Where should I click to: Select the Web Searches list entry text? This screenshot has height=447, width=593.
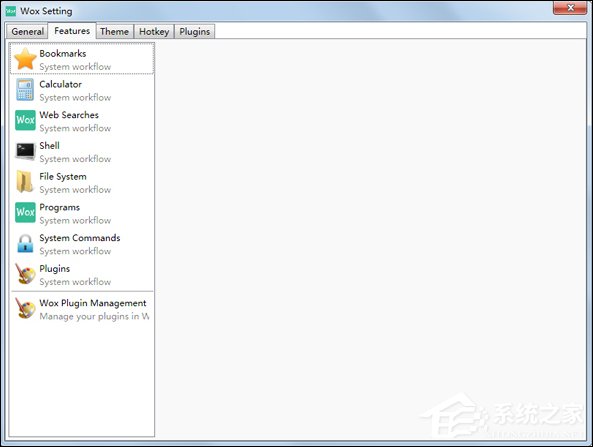pos(69,115)
